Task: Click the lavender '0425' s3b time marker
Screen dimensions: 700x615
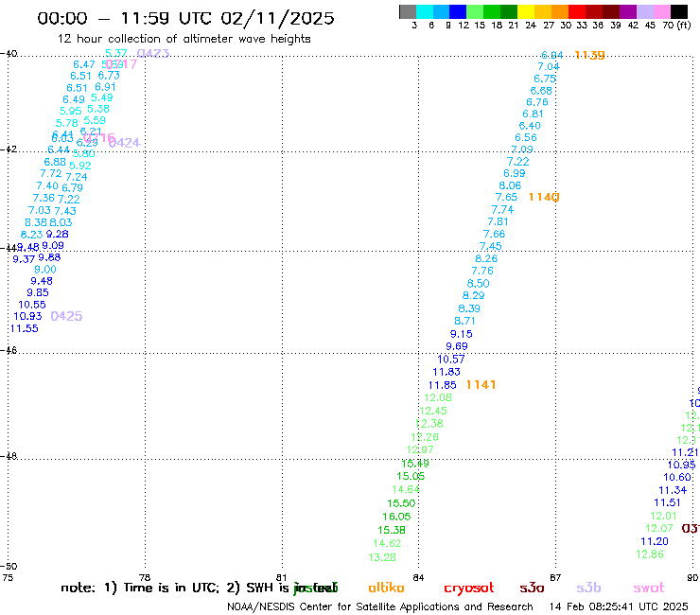Action: (x=66, y=316)
